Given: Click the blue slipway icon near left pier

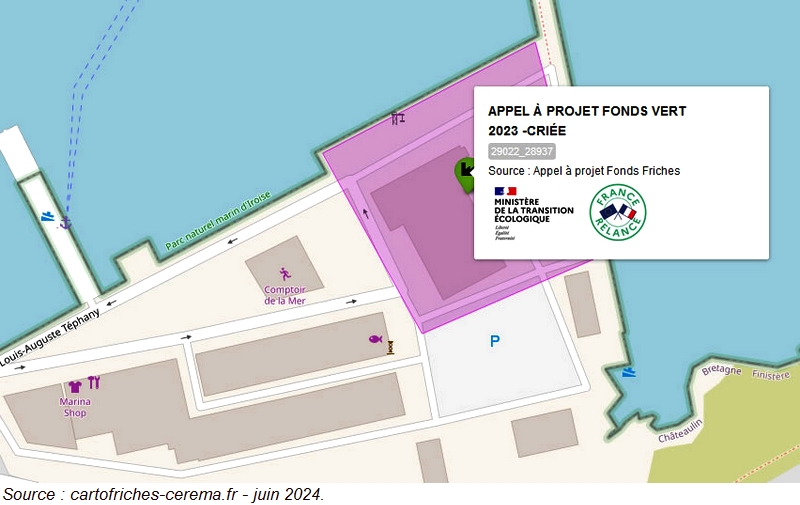Looking at the screenshot, I should 47,215.
